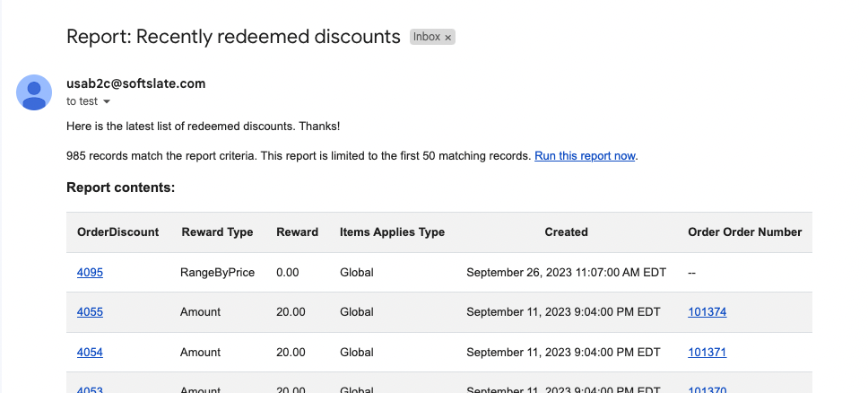
Task: Open order number 101374 link
Action: (x=707, y=312)
